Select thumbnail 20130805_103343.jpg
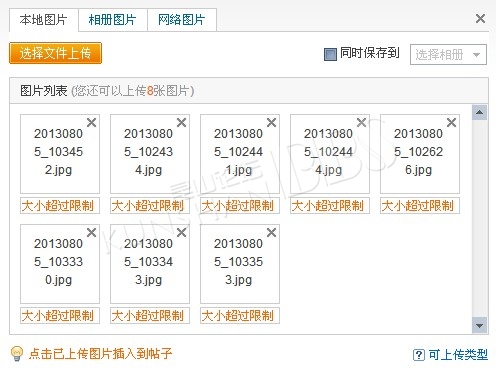The image size is (496, 373). tap(150, 264)
